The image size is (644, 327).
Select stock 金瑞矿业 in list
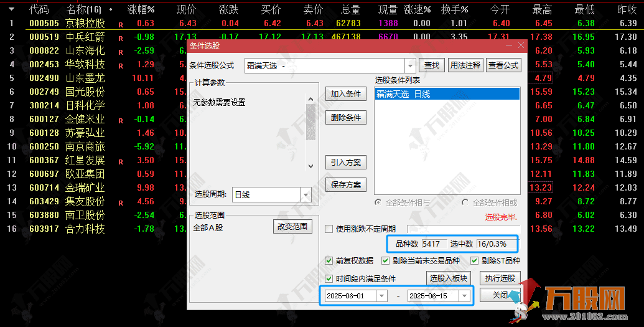coord(85,188)
